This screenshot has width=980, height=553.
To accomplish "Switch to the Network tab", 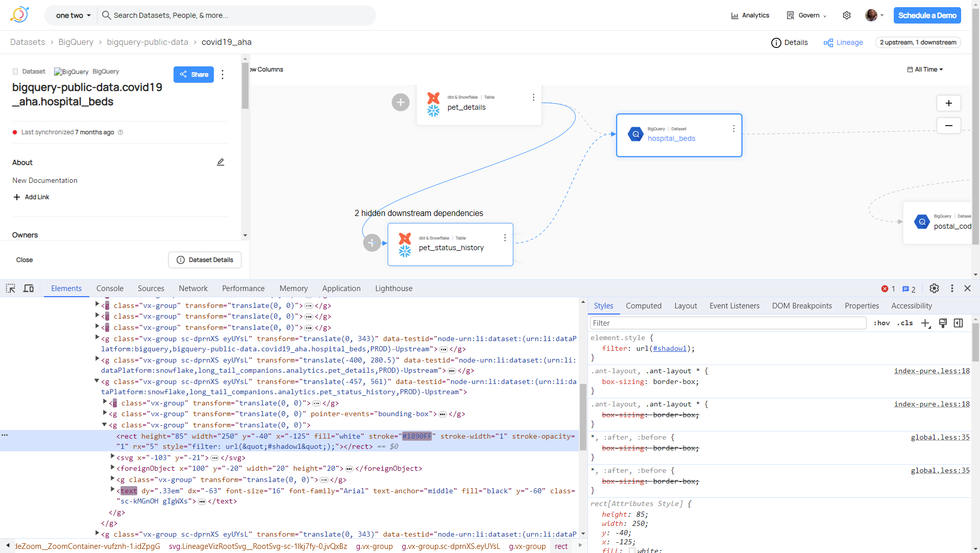I will (193, 288).
